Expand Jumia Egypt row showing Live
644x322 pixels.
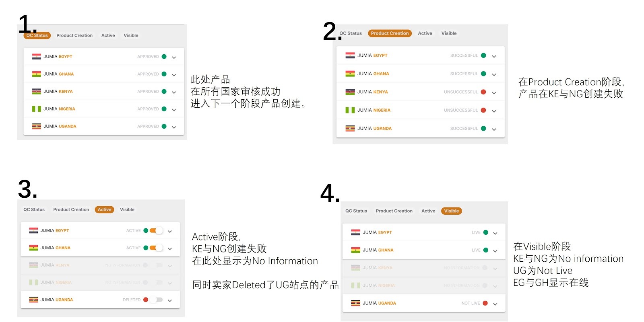pos(495,233)
